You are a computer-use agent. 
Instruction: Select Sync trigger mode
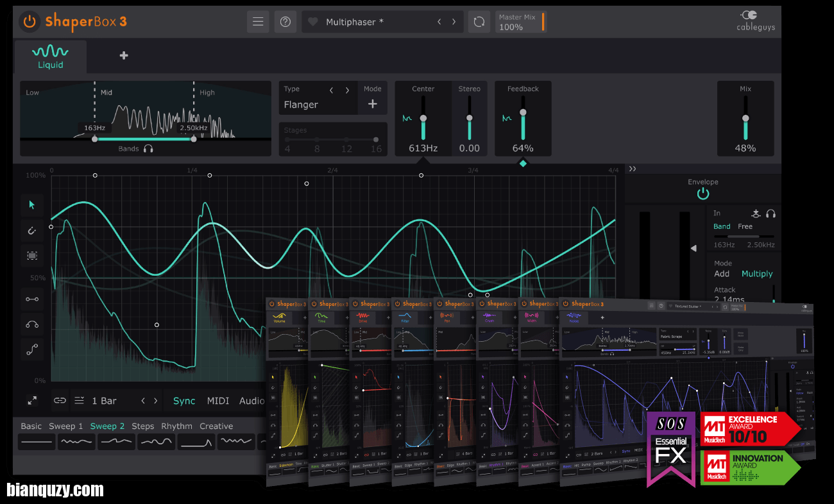(184, 401)
